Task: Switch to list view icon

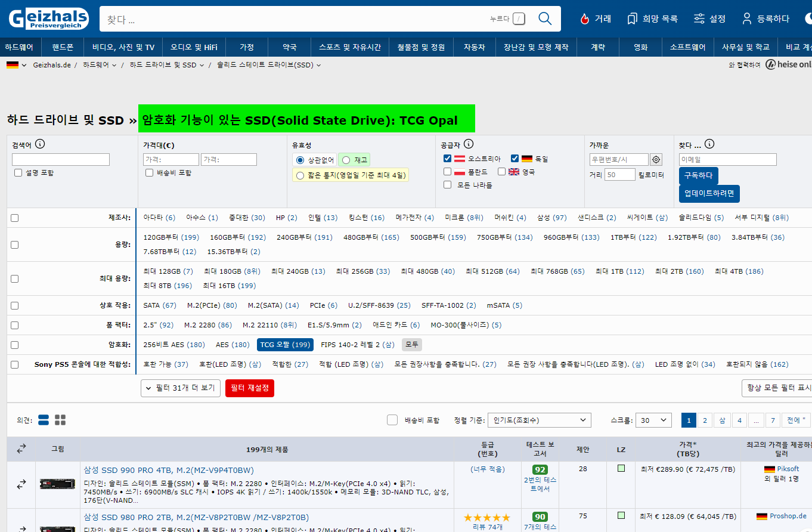Action: [44, 420]
